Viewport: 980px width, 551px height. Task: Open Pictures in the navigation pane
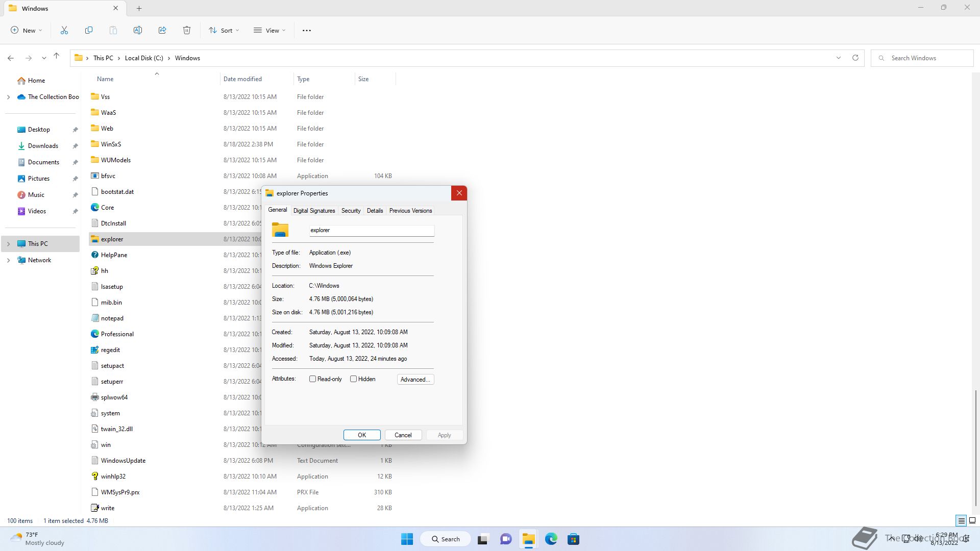tap(39, 179)
